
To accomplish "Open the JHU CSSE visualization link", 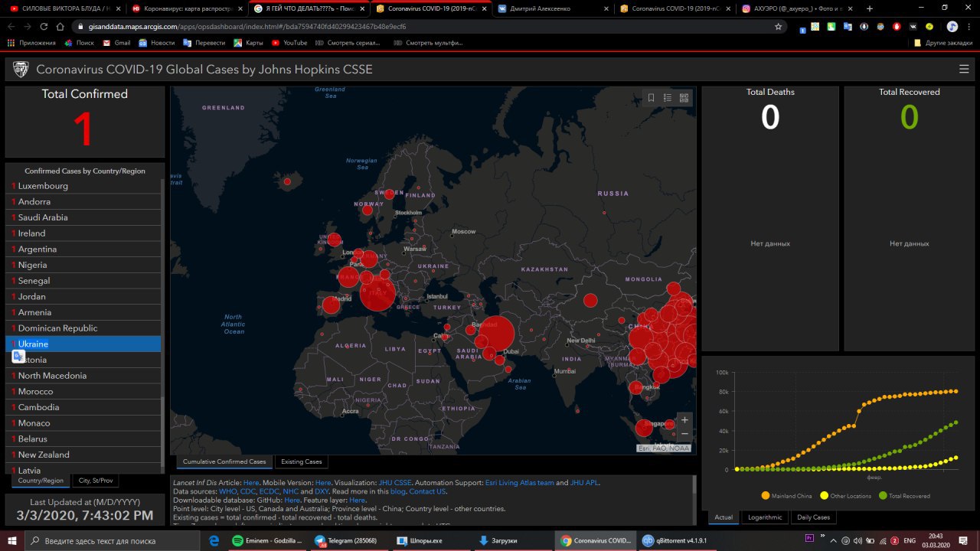I will tap(395, 483).
